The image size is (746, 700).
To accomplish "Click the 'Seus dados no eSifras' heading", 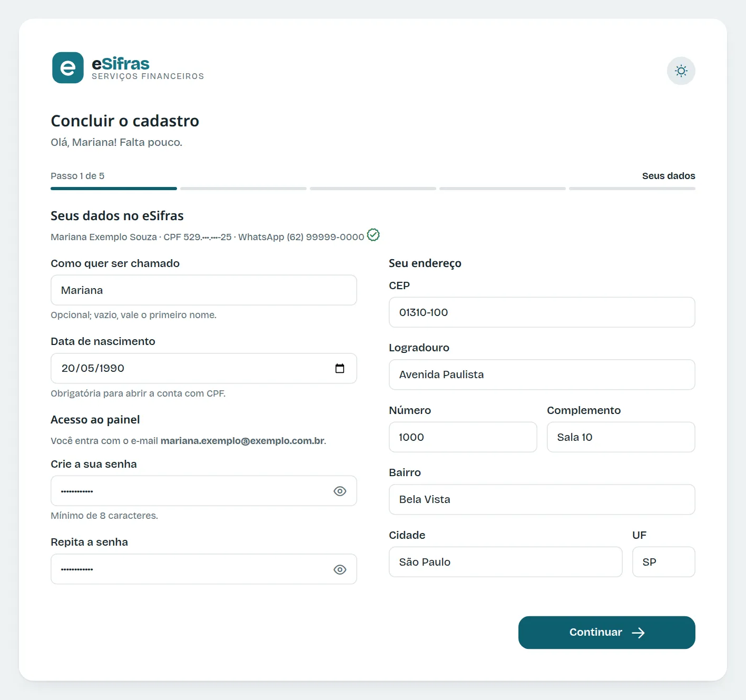I will coord(117,216).
